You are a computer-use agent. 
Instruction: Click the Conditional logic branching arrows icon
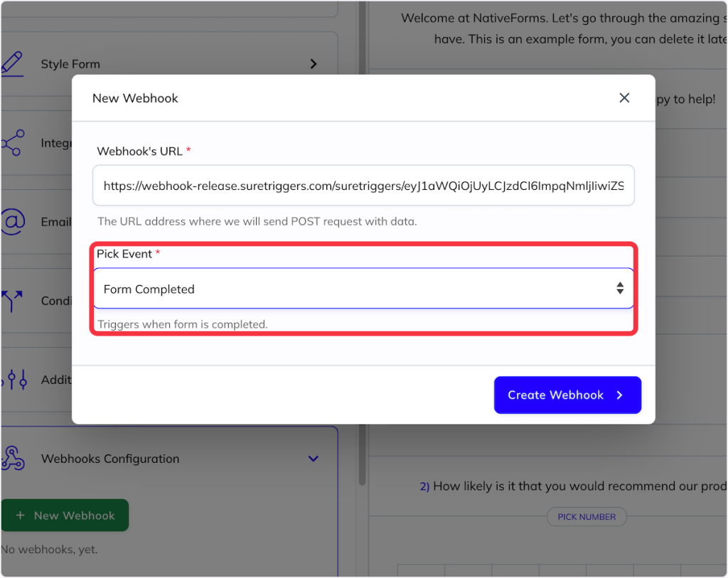(x=13, y=301)
